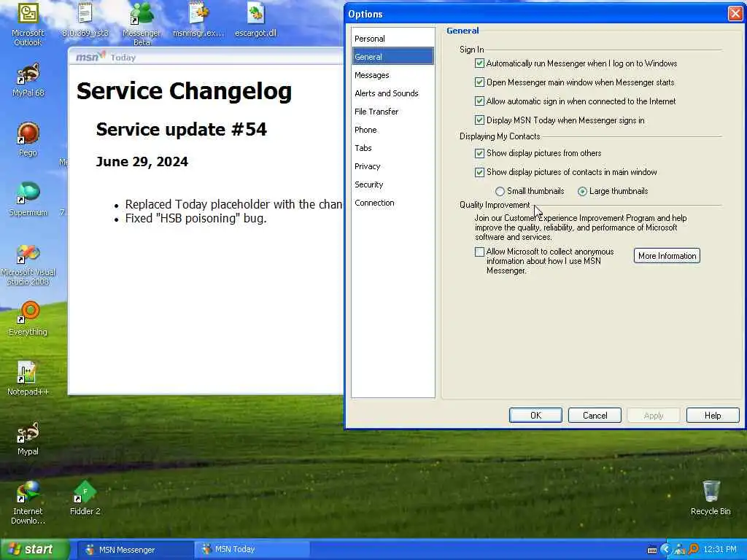Click the on-screen keyboard tray icon
This screenshot has width=747, height=560.
click(x=652, y=550)
